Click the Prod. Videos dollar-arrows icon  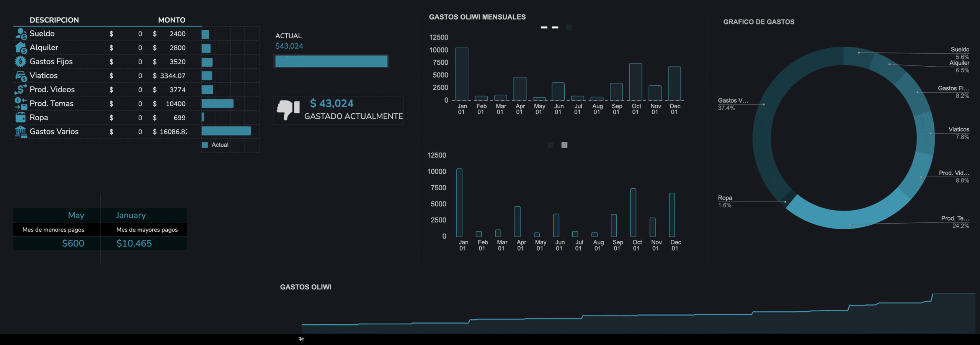pyautogui.click(x=21, y=90)
